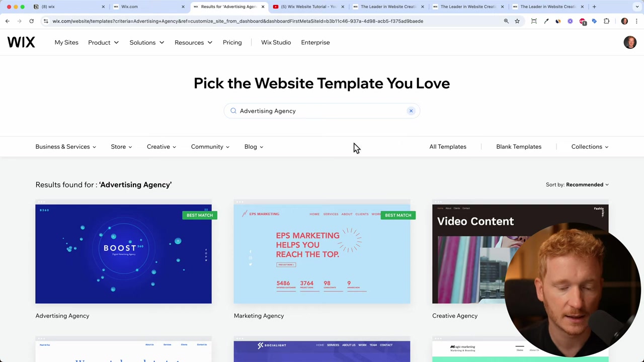
Task: Open the browser extensions puzzle icon
Action: tap(606, 21)
